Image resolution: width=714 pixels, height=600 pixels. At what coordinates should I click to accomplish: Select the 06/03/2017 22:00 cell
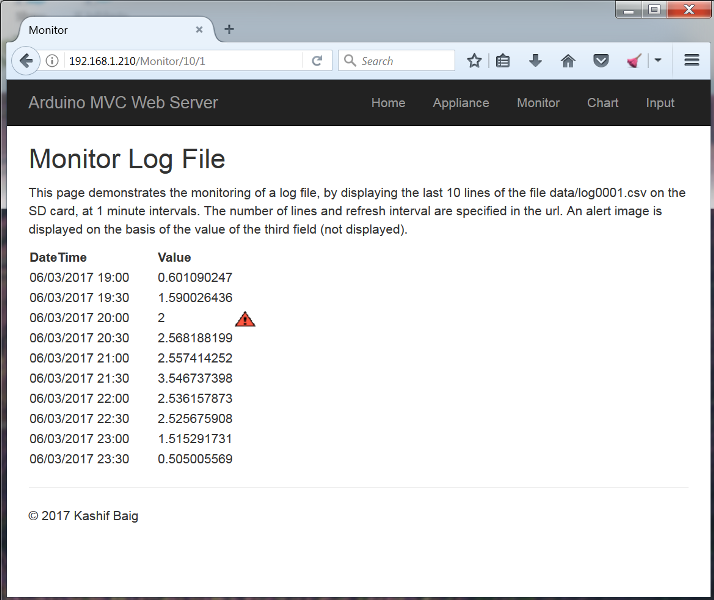(x=79, y=399)
